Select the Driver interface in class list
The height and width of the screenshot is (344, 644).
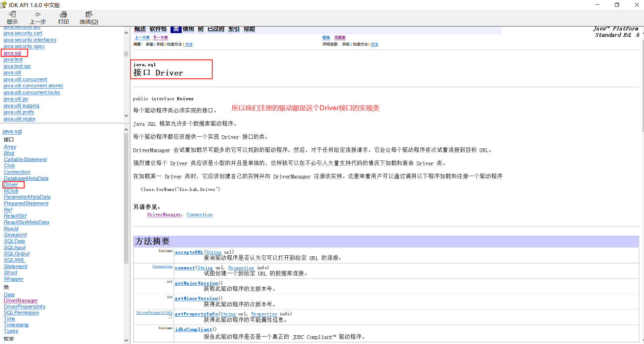coord(11,184)
